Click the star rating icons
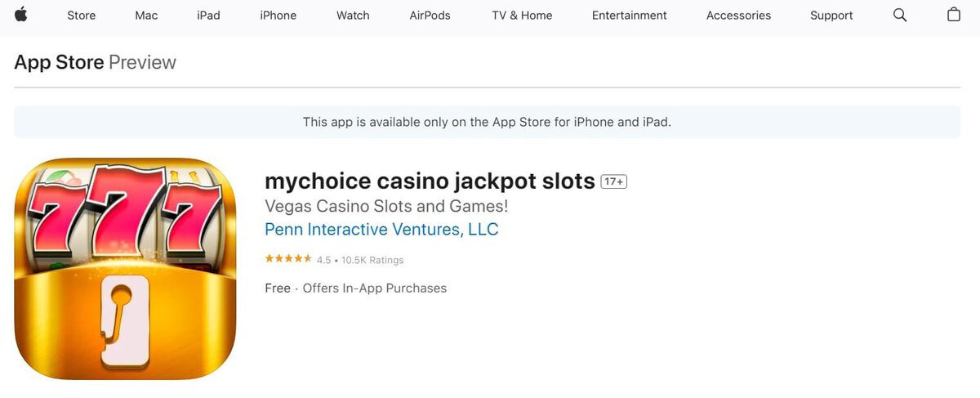 coord(288,259)
